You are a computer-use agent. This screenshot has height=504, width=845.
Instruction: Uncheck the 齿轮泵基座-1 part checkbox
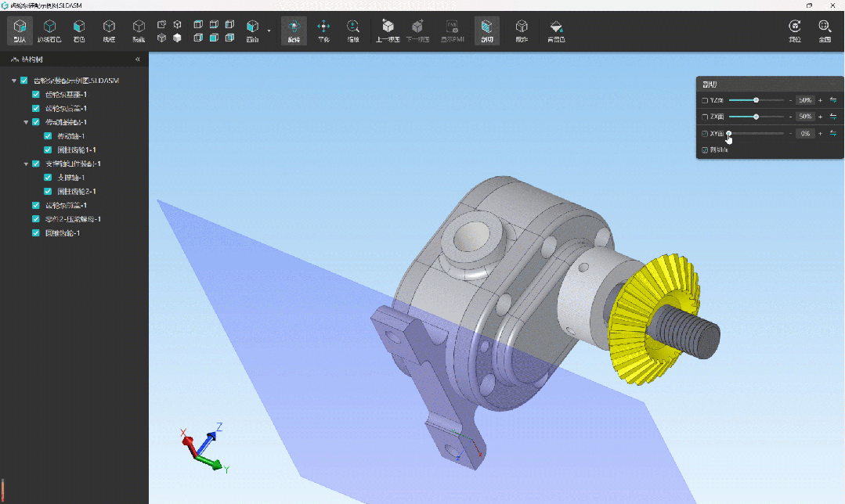tap(36, 95)
